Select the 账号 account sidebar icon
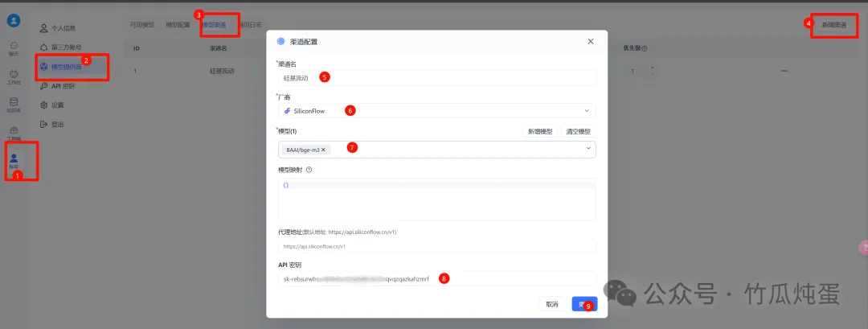Viewport: 868px width, 329px height. pyautogui.click(x=14, y=161)
